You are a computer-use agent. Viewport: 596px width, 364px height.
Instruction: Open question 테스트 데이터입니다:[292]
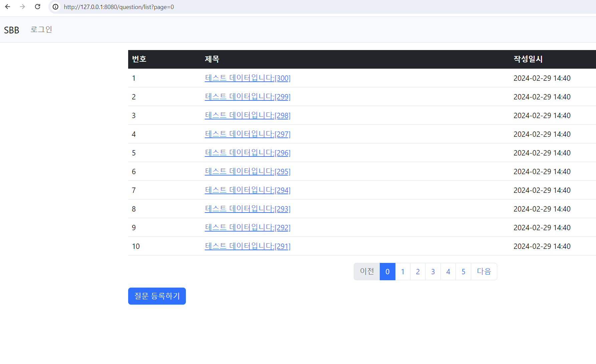tap(248, 228)
